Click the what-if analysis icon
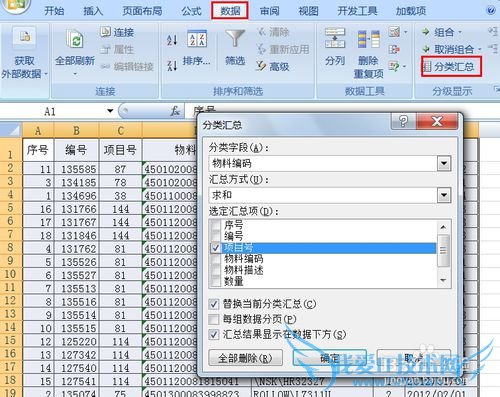Screen dimensions: 500x397 394,66
